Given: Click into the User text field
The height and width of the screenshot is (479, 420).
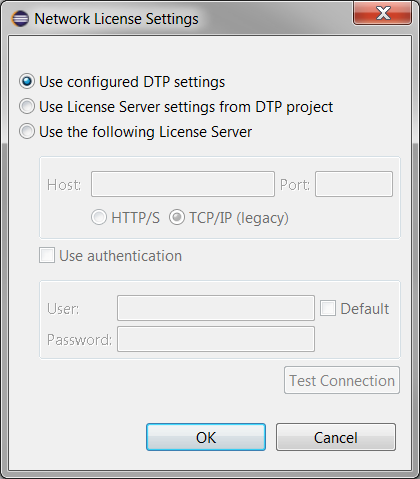Looking at the screenshot, I should (216, 308).
